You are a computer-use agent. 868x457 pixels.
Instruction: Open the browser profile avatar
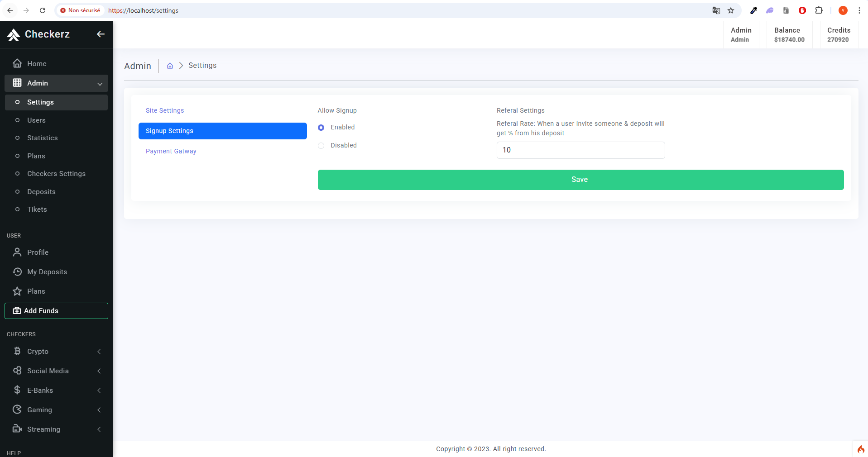tap(843, 10)
